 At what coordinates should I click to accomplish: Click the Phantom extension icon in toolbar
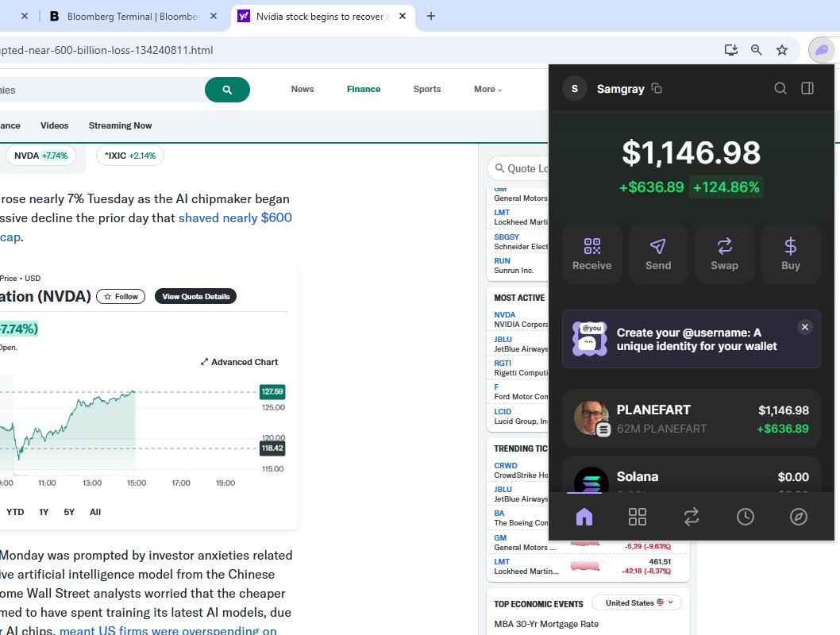pos(822,50)
